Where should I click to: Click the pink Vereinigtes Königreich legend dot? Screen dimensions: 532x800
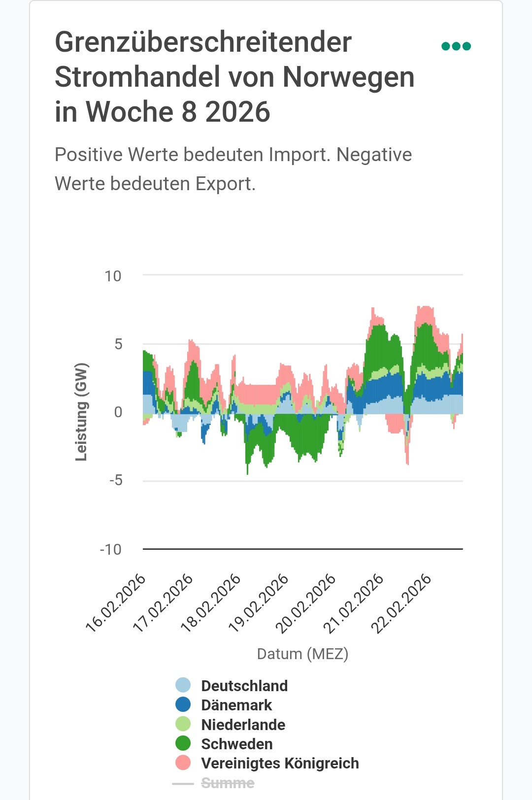pyautogui.click(x=183, y=763)
